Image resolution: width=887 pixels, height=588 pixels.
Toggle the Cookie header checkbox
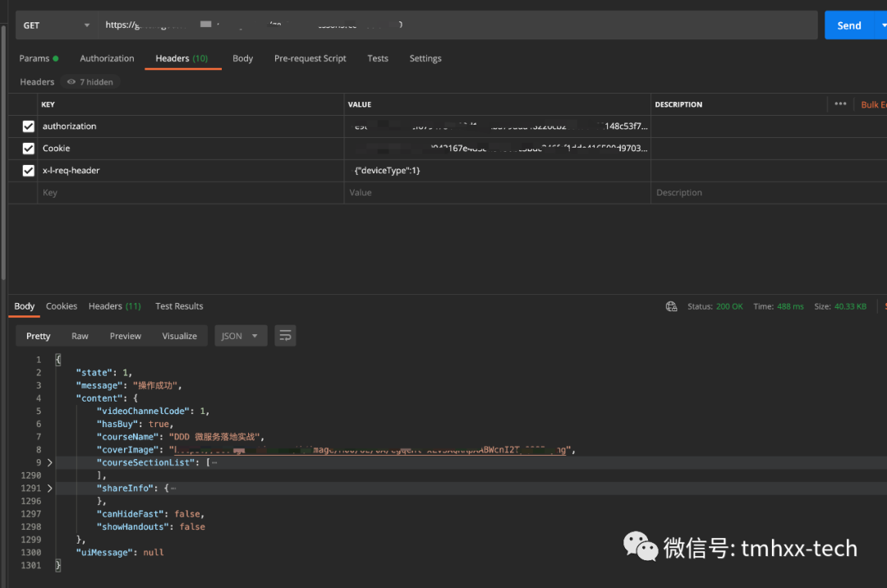[29, 149]
